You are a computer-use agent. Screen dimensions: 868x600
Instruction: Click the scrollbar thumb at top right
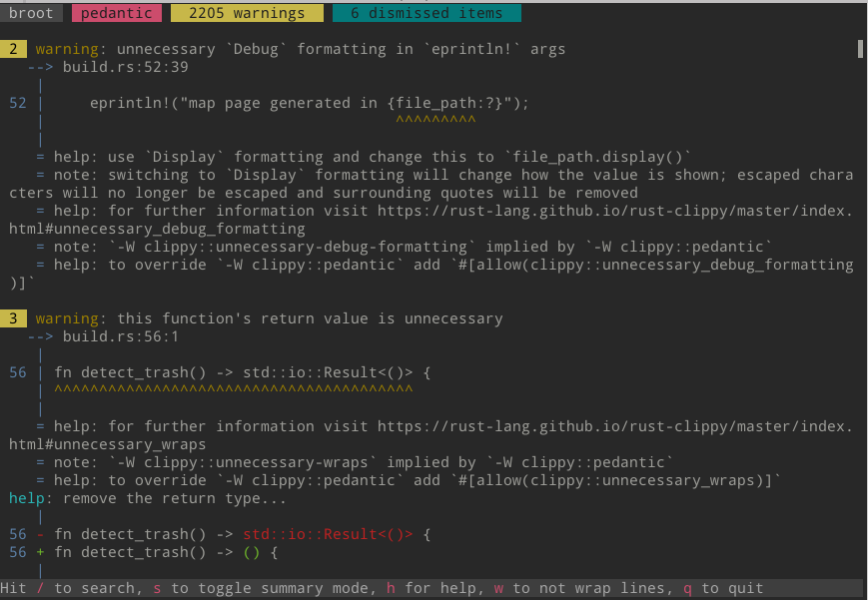pos(859,49)
